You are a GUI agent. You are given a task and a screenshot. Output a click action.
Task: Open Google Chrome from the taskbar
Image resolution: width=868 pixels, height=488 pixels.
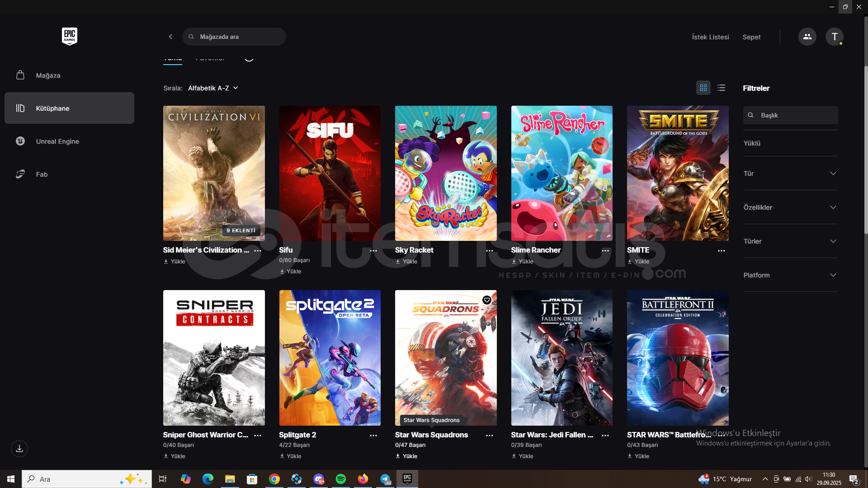[x=274, y=479]
